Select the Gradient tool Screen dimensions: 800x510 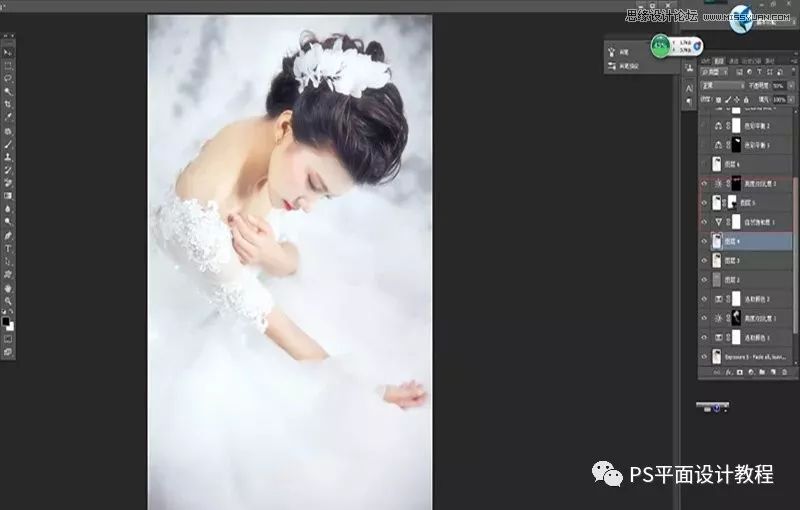[x=8, y=196]
